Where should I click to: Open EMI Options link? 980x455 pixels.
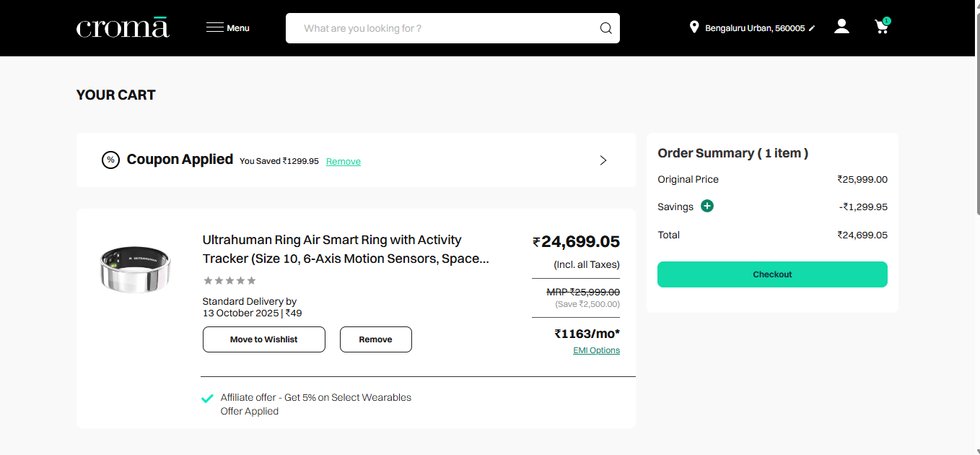tap(596, 350)
